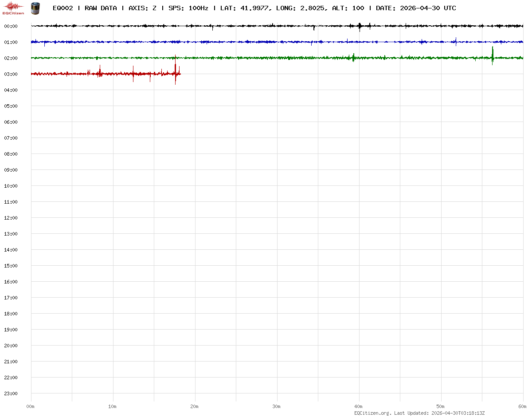Screen dimensions: 532x417
Task: Click the blue trace spike near 52 minutes
Action: pyautogui.click(x=456, y=42)
